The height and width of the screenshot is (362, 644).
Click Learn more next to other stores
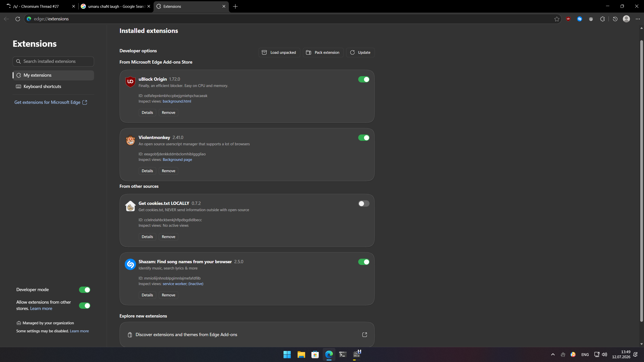41,308
